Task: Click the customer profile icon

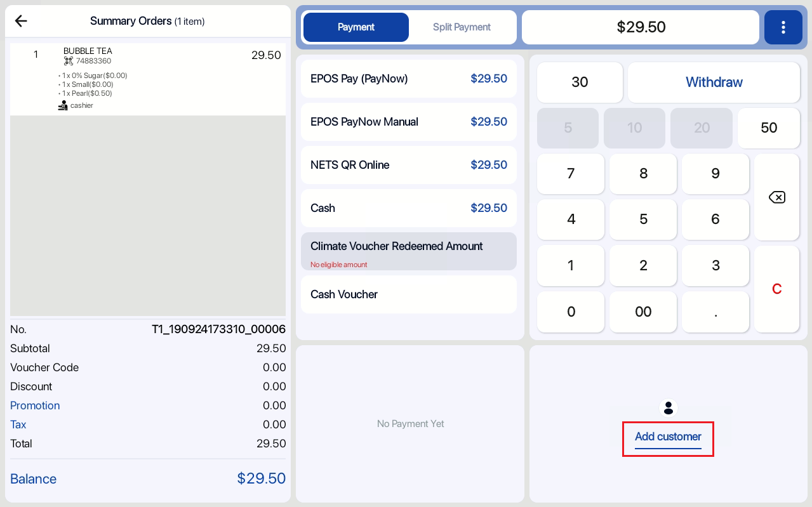Action: click(668, 408)
